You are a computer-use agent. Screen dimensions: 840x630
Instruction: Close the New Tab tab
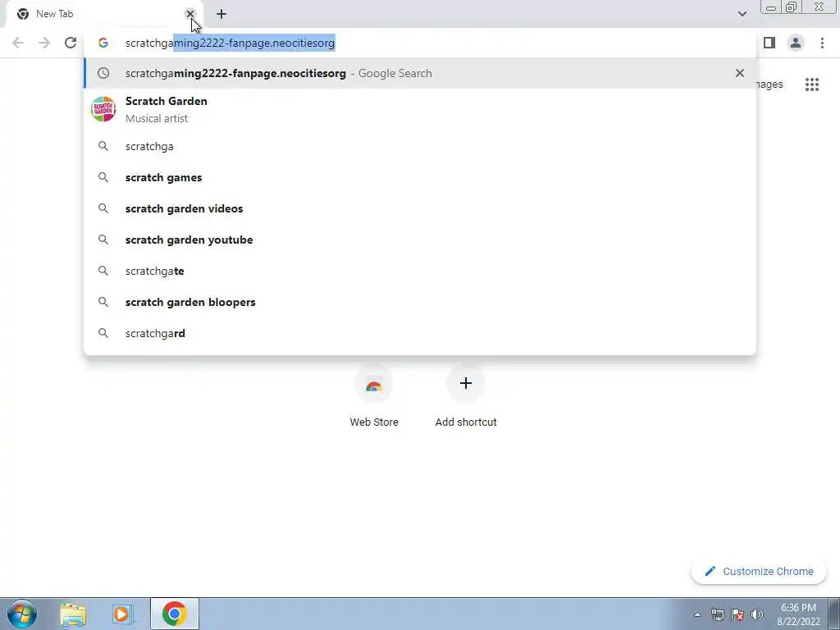coord(189,14)
